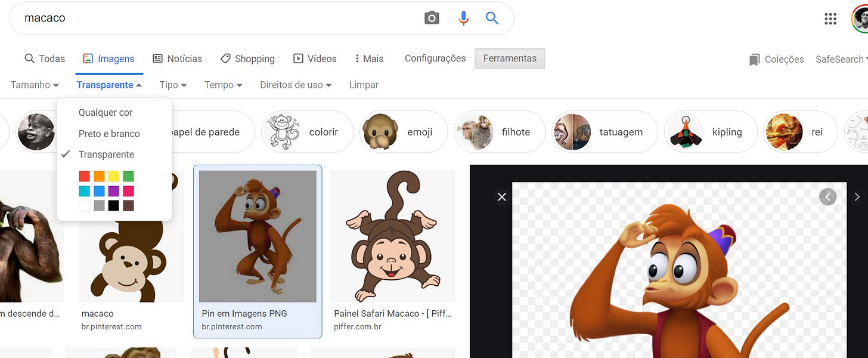This screenshot has width=868, height=358.
Task: Open Configurações menu
Action: tap(435, 58)
